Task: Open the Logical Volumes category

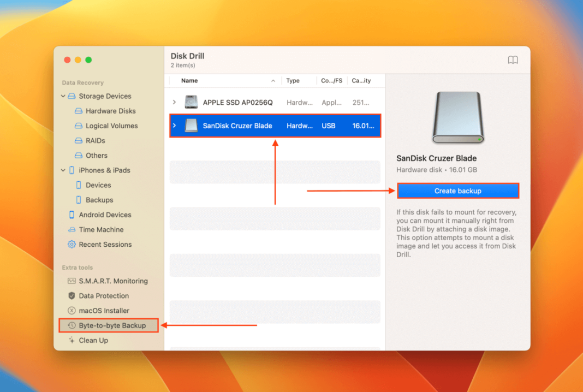Action: pos(108,126)
